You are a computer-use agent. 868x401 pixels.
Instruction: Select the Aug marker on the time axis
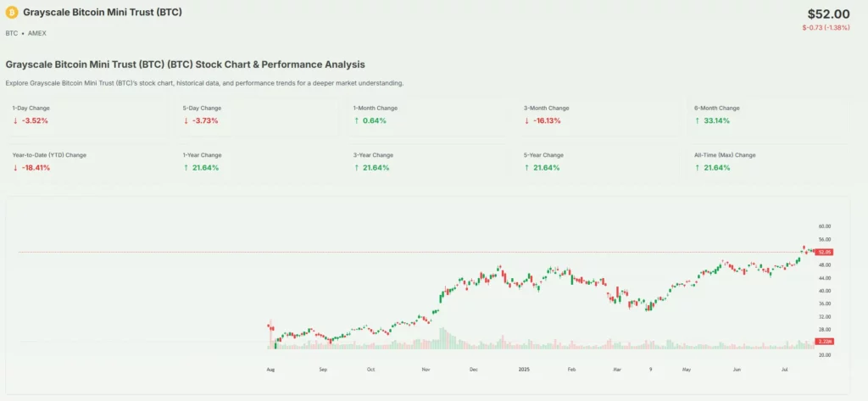[270, 370]
